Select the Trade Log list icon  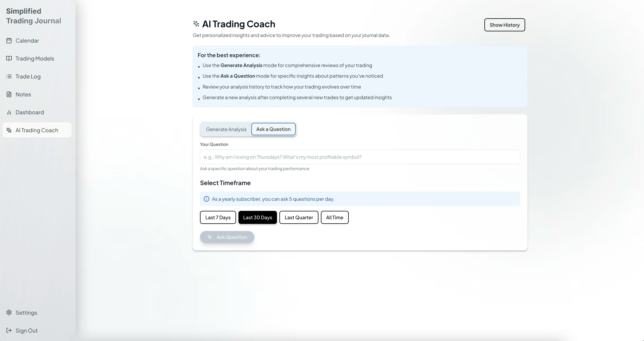9,76
